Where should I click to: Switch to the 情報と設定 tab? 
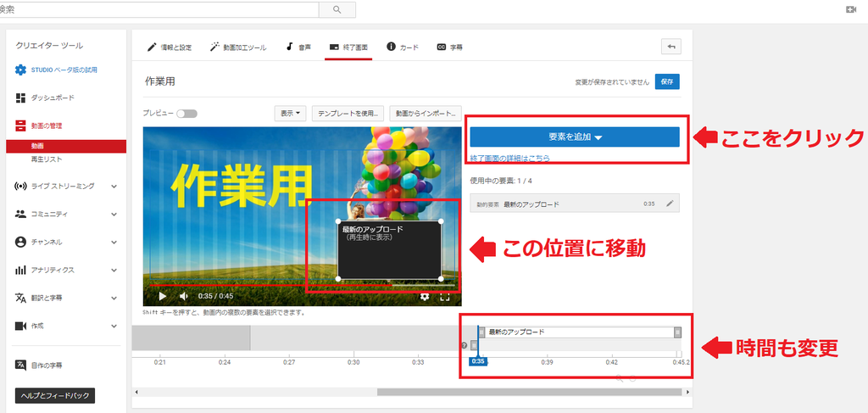(x=170, y=47)
